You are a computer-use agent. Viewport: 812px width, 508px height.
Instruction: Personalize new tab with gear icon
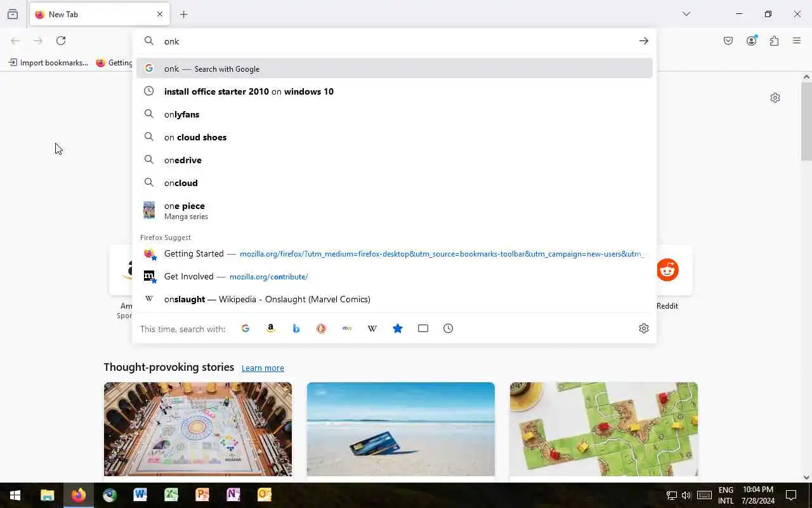coord(775,98)
